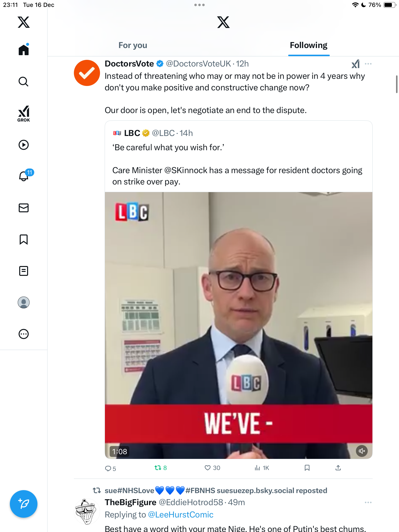Select the Following tab
Viewport: 399px width, 532px height.
[309, 45]
